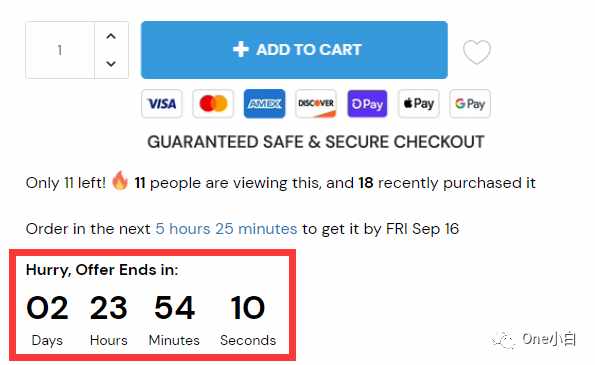
Task: Click the Hours countdown value 23
Action: [109, 308]
